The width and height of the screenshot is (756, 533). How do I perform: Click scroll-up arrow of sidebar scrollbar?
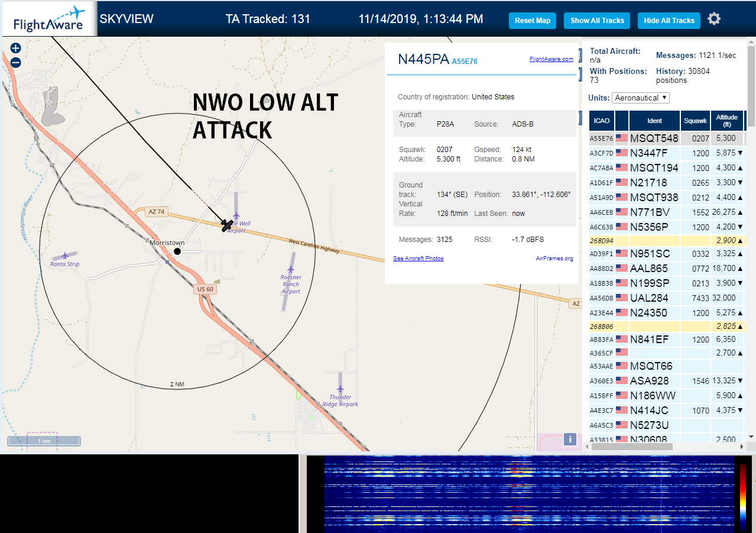pos(751,41)
